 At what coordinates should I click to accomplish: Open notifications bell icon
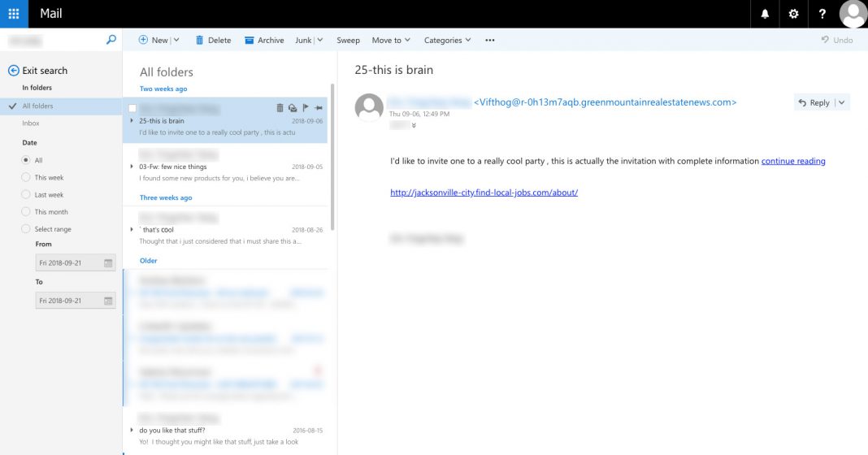point(765,14)
